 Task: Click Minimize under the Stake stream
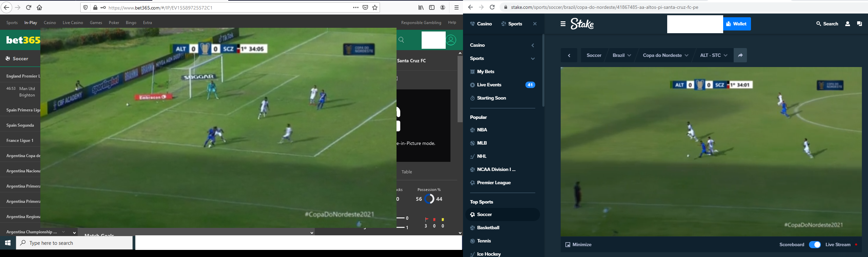tap(578, 244)
